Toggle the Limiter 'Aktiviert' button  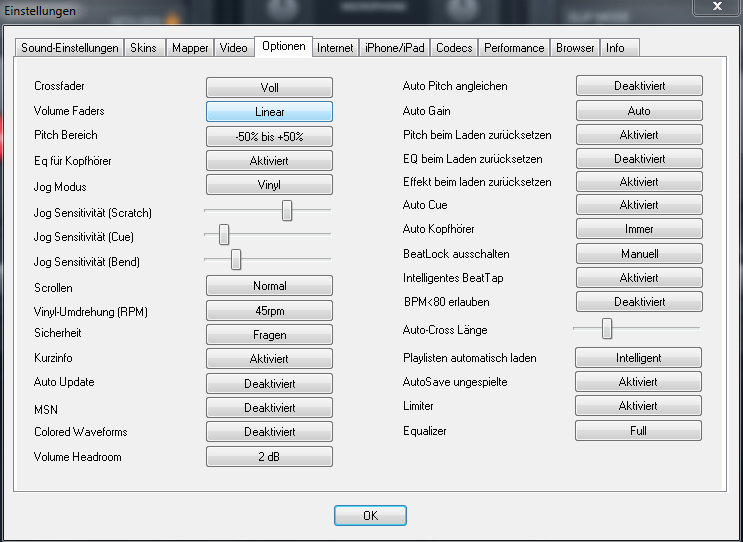click(x=638, y=406)
